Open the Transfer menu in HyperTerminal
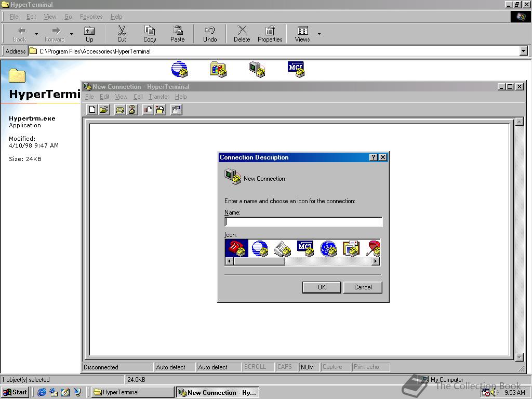 click(x=159, y=97)
